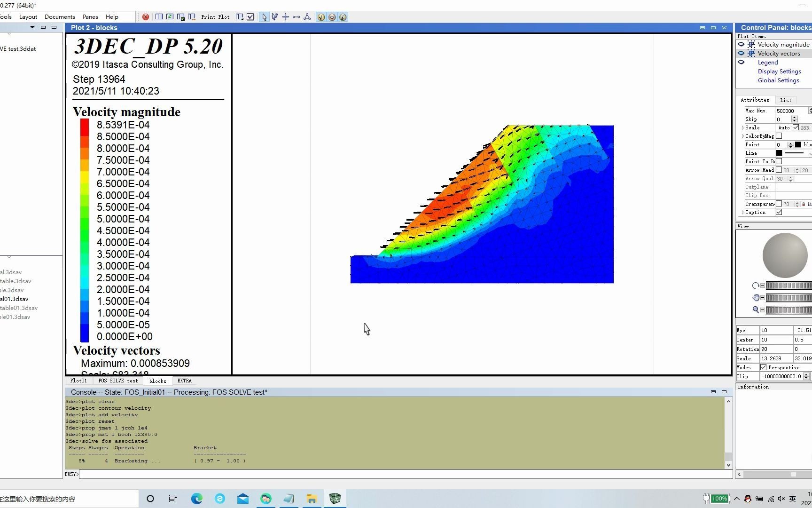The image size is (812, 508).
Task: Open the Documents menu
Action: pyautogui.click(x=60, y=17)
